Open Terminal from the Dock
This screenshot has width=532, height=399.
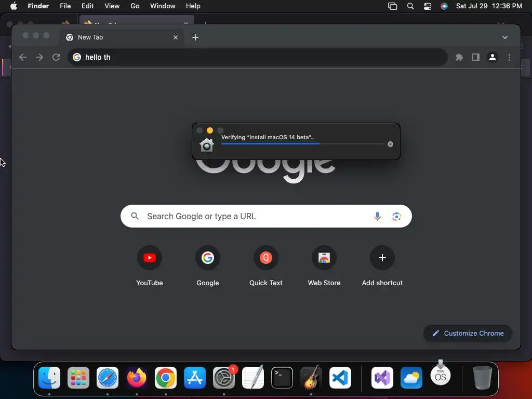click(x=282, y=377)
